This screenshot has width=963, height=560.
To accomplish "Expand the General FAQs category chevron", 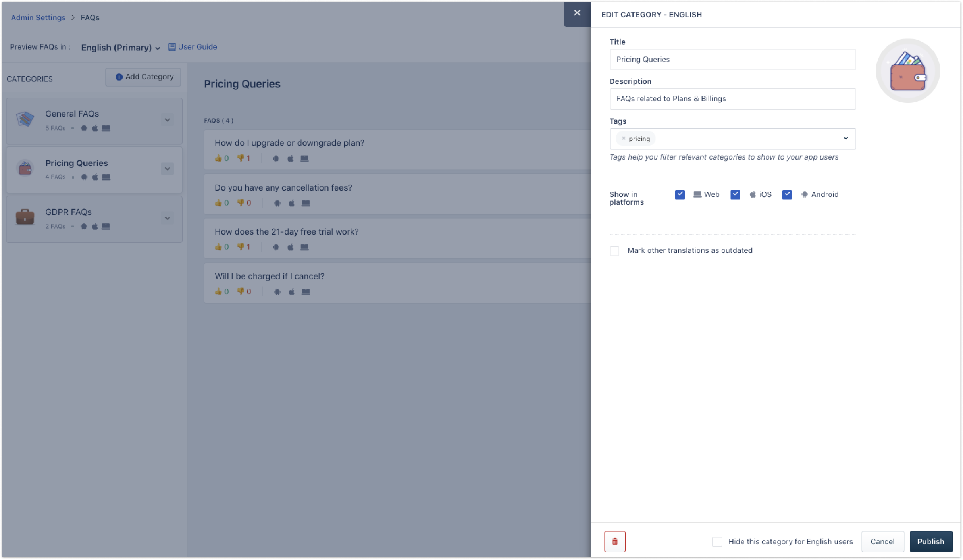I will click(x=167, y=120).
